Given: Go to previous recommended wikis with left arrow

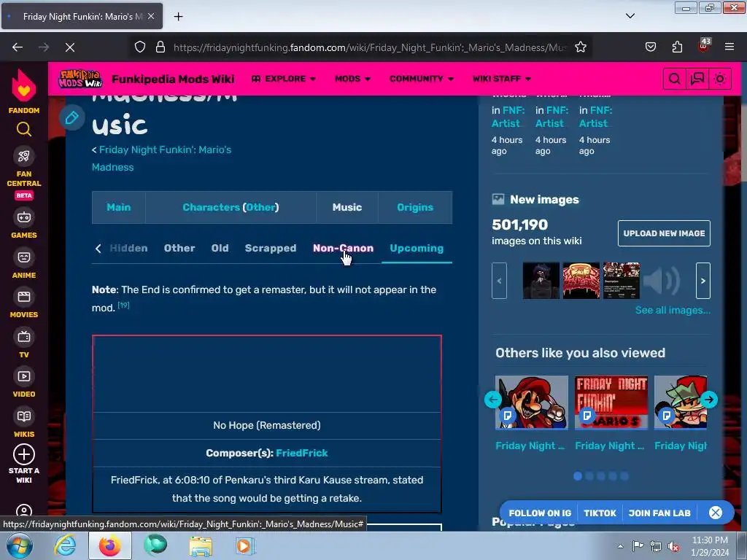Looking at the screenshot, I should (493, 400).
